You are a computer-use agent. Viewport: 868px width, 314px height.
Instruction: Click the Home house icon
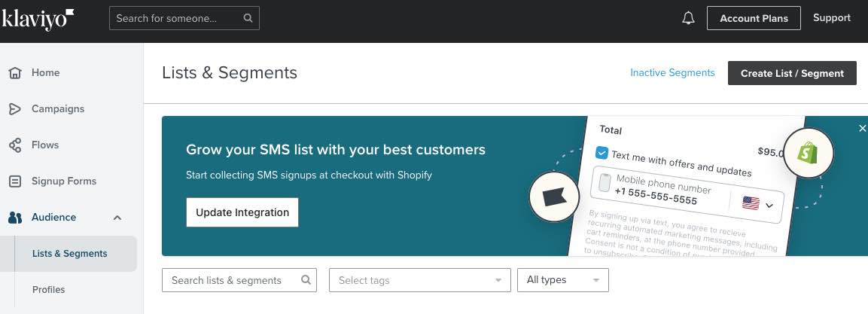(x=14, y=73)
